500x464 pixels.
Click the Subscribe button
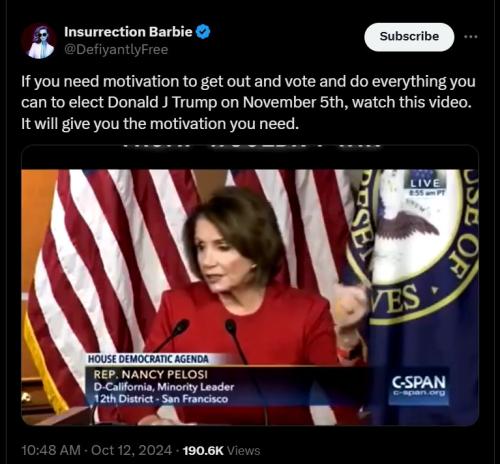(x=409, y=37)
